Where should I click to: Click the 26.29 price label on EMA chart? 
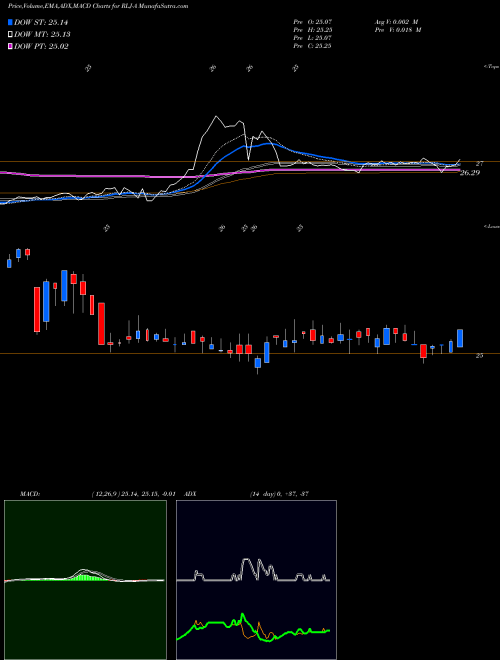(470, 173)
